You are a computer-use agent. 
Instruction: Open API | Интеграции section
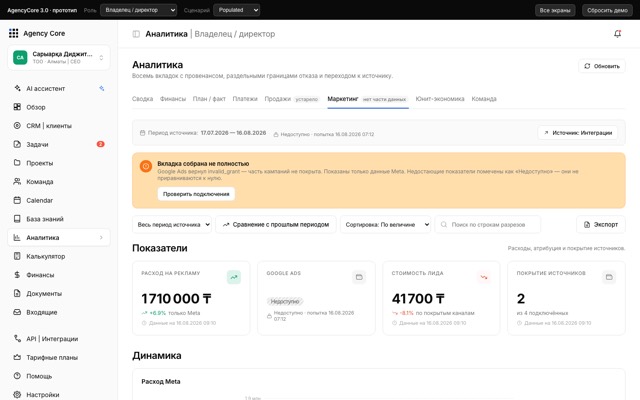pyautogui.click(x=59, y=339)
